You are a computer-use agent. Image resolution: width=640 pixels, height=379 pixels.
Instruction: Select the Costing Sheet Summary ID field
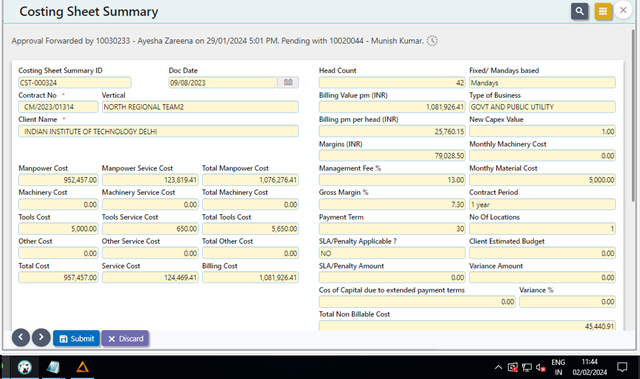(x=75, y=83)
